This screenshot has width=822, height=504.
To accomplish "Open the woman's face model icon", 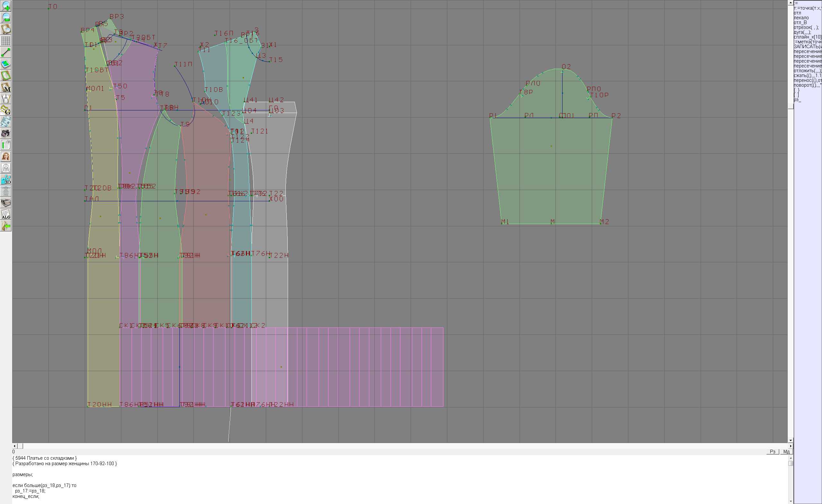I will click(x=6, y=156).
